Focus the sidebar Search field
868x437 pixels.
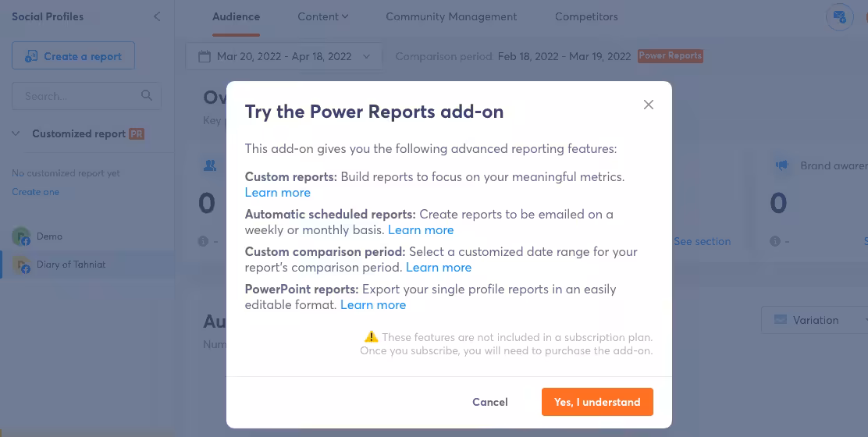[87, 96]
